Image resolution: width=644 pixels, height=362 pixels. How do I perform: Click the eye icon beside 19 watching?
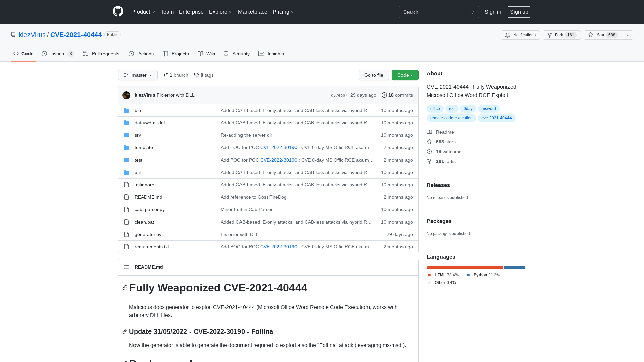(429, 152)
